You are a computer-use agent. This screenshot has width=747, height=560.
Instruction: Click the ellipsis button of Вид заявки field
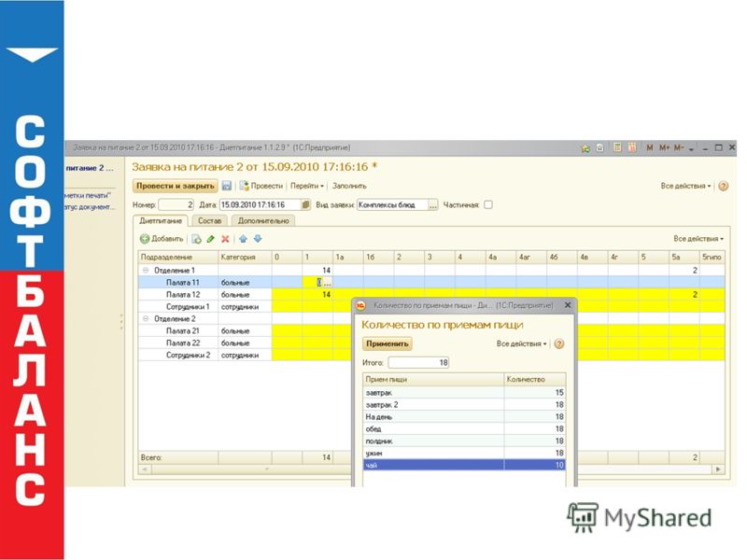[432, 204]
